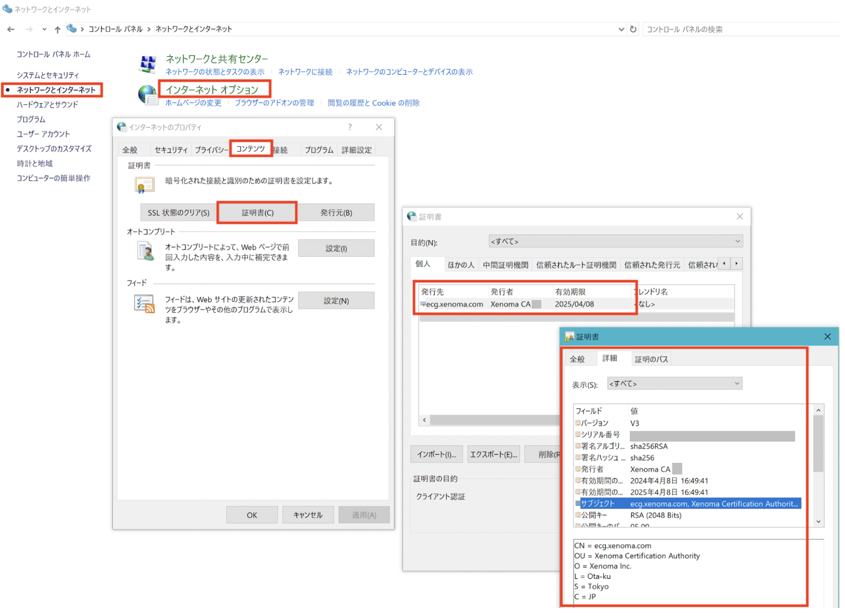Click オートコンプリート 設定(I) button
The width and height of the screenshot is (845, 616).
336,249
